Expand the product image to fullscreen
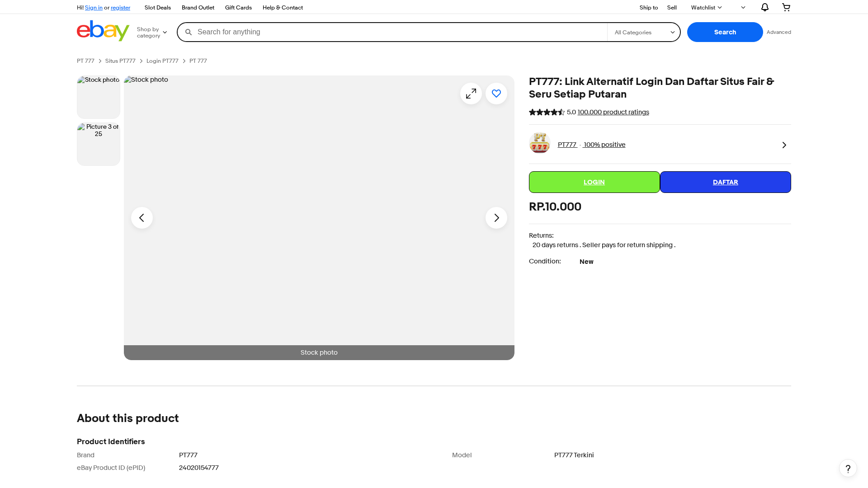Image resolution: width=868 pixels, height=488 pixels. (x=471, y=94)
